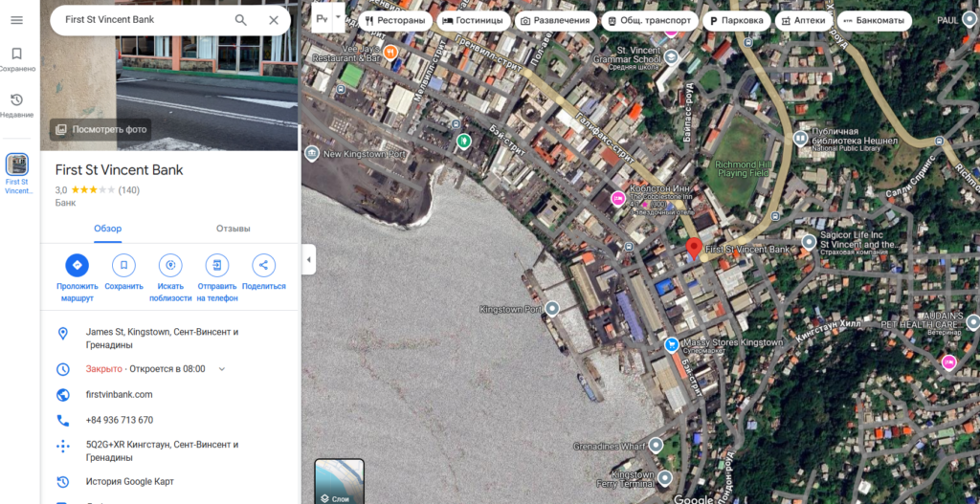Click the clock icon beside Закрыто

[62, 369]
